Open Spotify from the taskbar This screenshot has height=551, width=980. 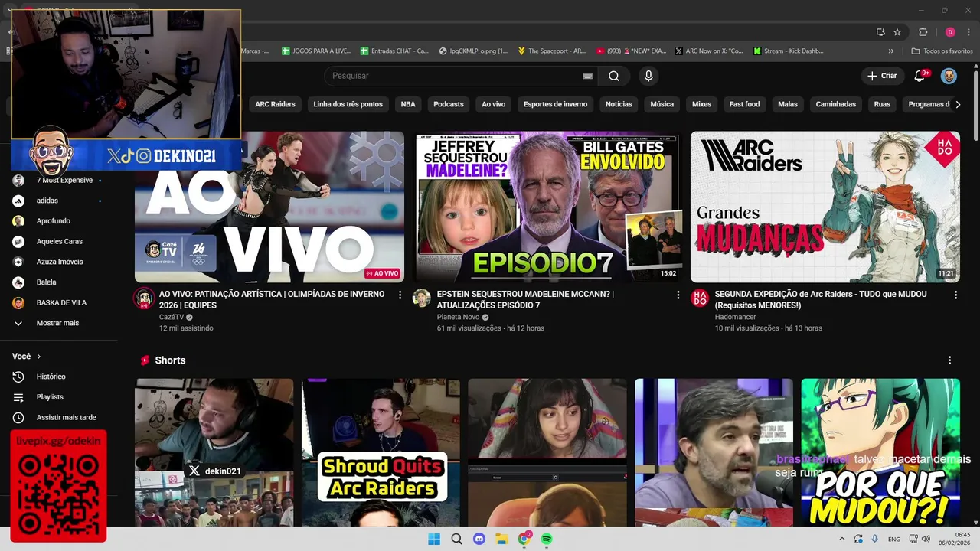pos(547,539)
